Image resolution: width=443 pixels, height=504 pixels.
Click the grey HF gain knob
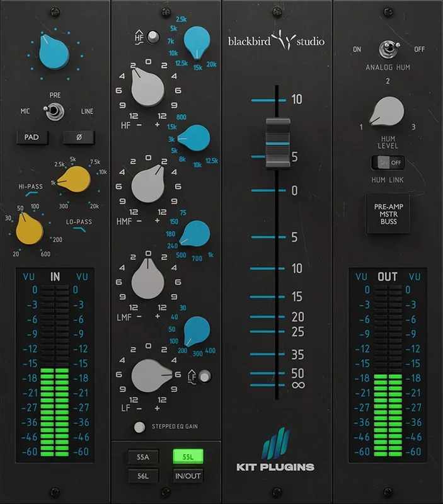(147, 86)
